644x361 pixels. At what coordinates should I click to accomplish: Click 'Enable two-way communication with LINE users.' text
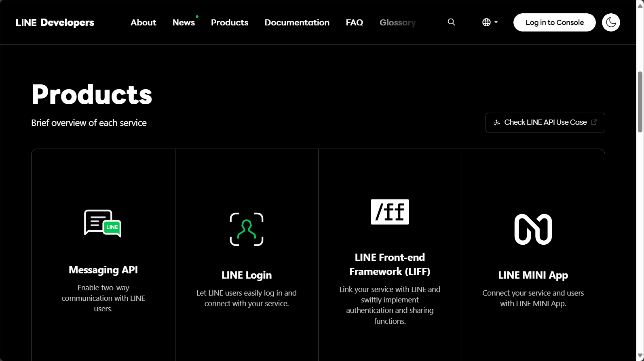pyautogui.click(x=103, y=298)
